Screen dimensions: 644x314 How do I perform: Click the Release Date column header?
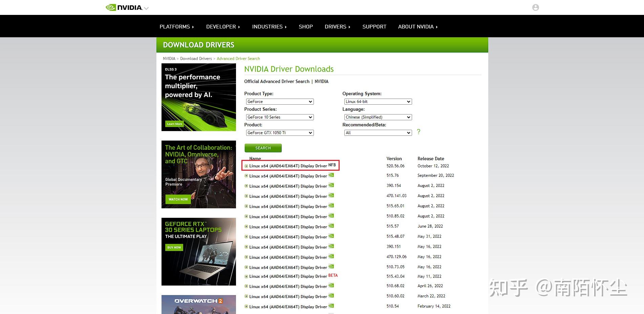point(431,159)
